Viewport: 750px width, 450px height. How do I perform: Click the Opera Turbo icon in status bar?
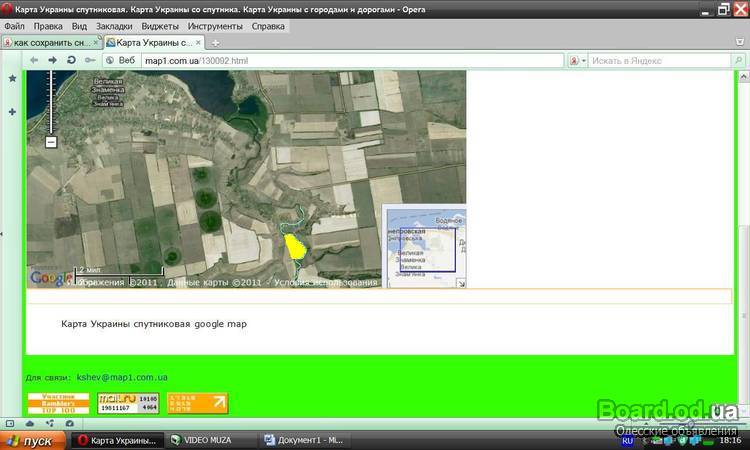(70, 424)
